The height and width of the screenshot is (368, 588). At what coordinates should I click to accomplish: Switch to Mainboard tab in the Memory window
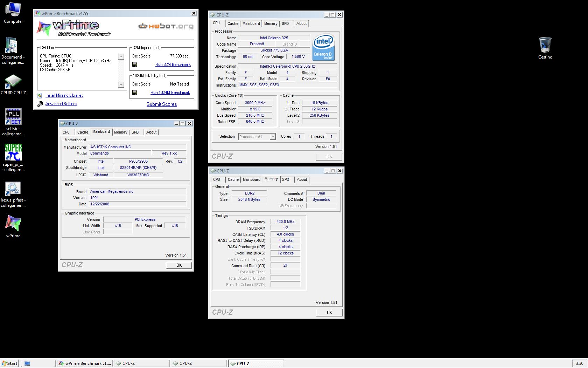coord(252,179)
